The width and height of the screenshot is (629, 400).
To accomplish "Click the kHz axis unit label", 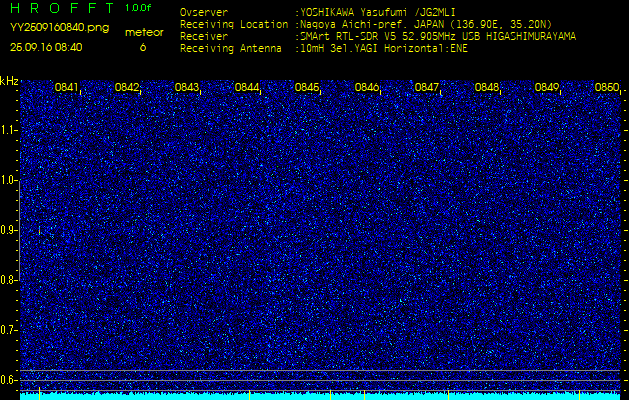I will click(9, 82).
